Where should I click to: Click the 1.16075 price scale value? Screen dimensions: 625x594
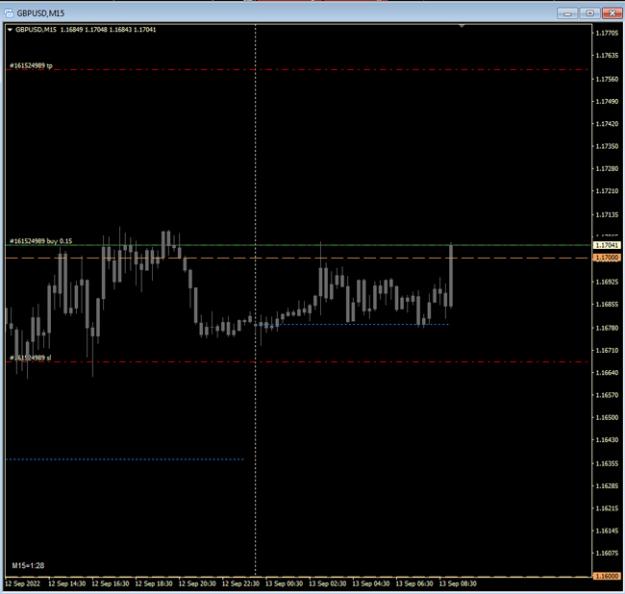click(607, 553)
